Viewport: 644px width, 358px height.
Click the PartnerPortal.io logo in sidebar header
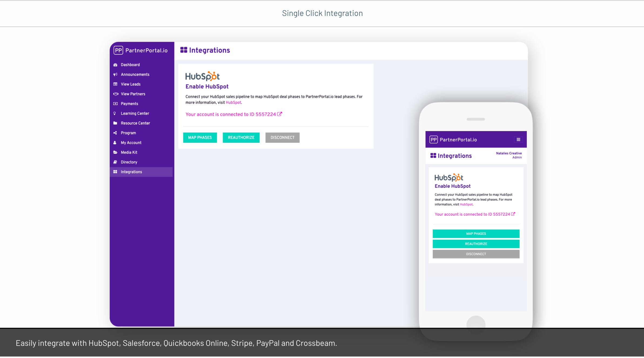point(140,50)
